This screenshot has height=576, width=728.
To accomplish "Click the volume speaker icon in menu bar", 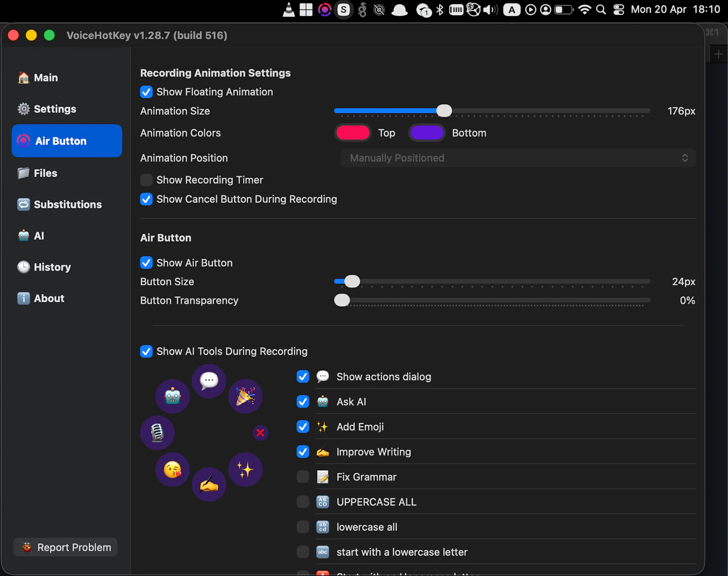I will point(490,10).
